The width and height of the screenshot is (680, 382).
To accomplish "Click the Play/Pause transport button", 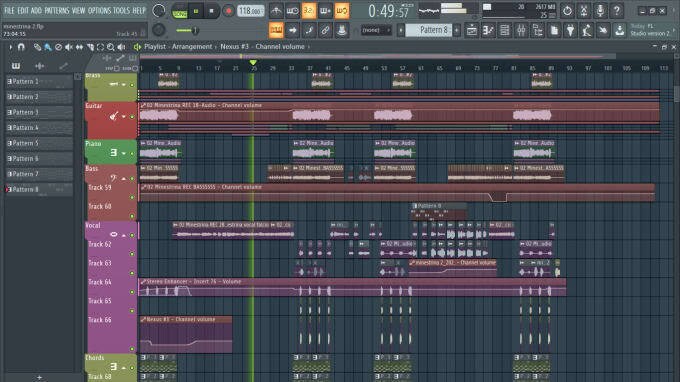I will [196, 11].
